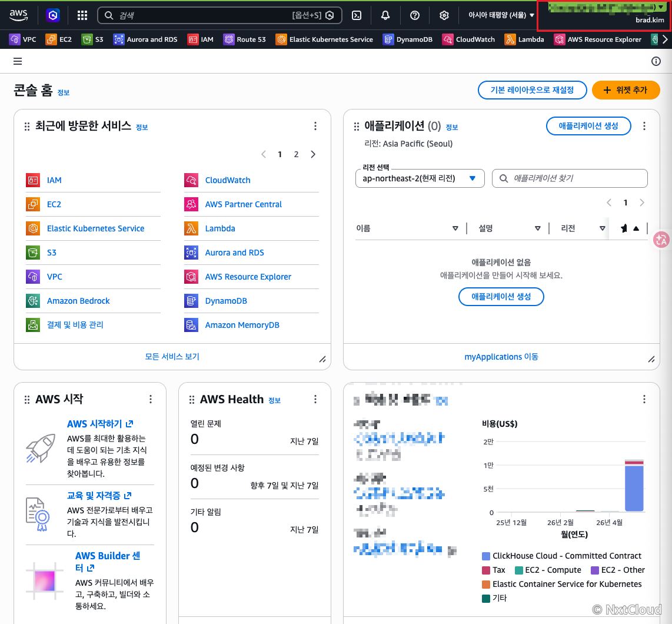Image resolution: width=672 pixels, height=624 pixels.
Task: Click the translate floating icon
Action: point(661,240)
